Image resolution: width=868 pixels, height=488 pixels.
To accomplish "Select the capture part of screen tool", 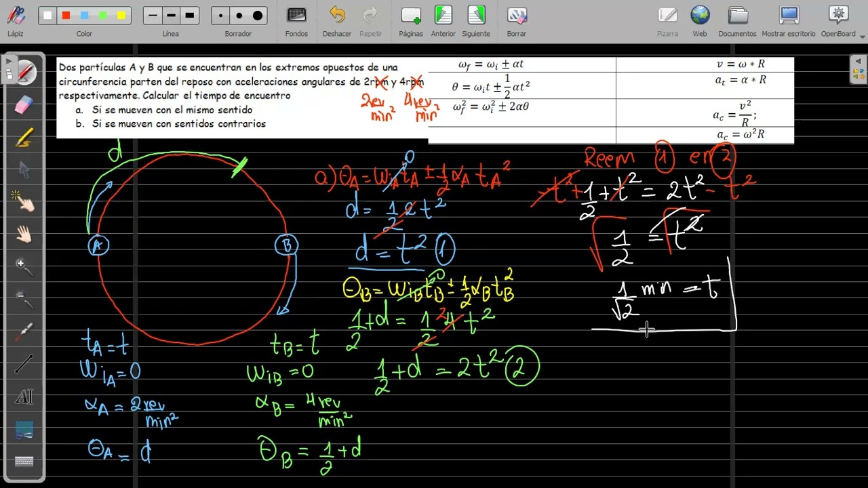I will (24, 429).
